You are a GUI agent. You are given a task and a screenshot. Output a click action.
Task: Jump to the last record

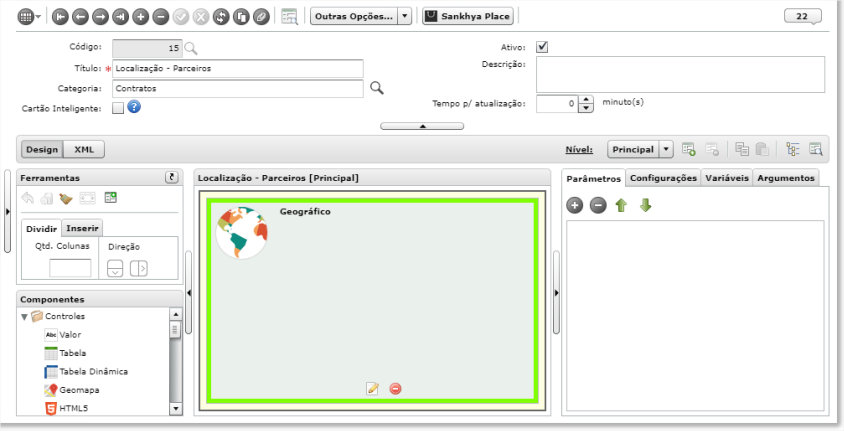tap(120, 17)
